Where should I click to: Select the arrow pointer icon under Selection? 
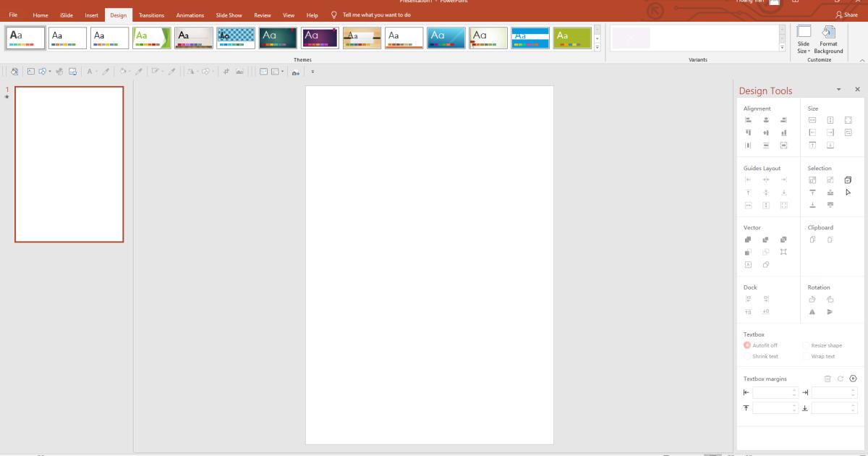tap(848, 193)
